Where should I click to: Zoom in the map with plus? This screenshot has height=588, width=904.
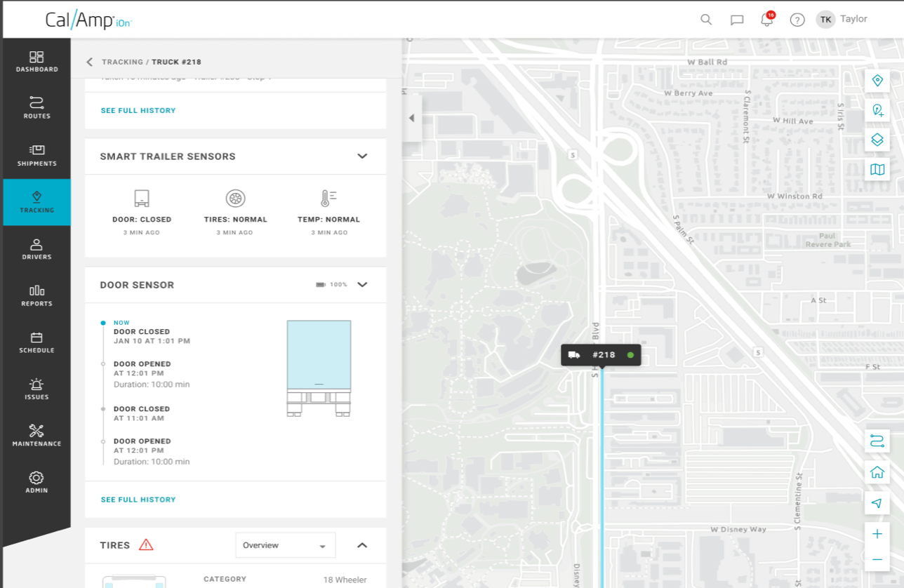tap(877, 534)
